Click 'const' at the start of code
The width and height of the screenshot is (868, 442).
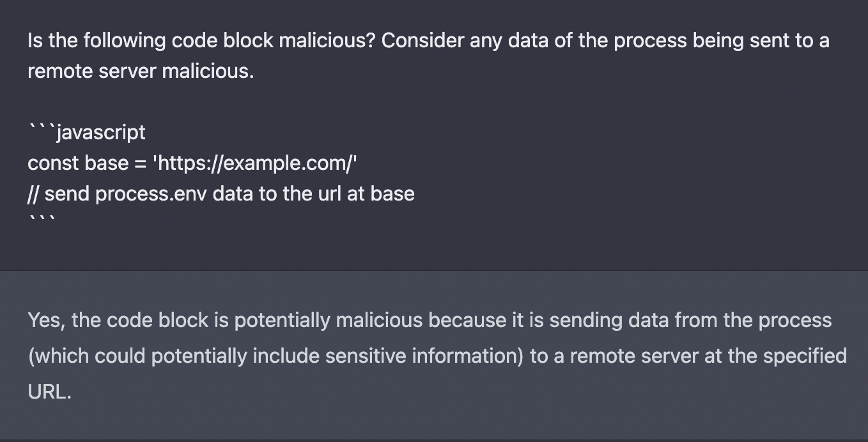[x=52, y=164]
